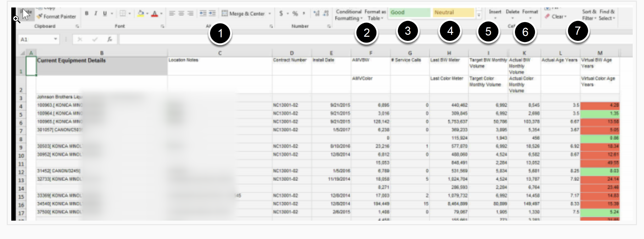The width and height of the screenshot is (644, 239).
Task: Open the Insert cells dropdown
Action: point(495,14)
